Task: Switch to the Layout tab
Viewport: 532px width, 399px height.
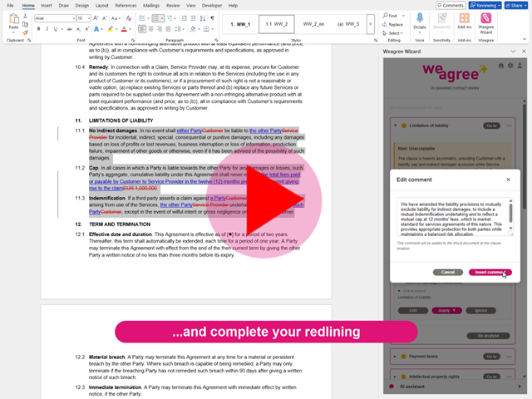Action: click(101, 6)
